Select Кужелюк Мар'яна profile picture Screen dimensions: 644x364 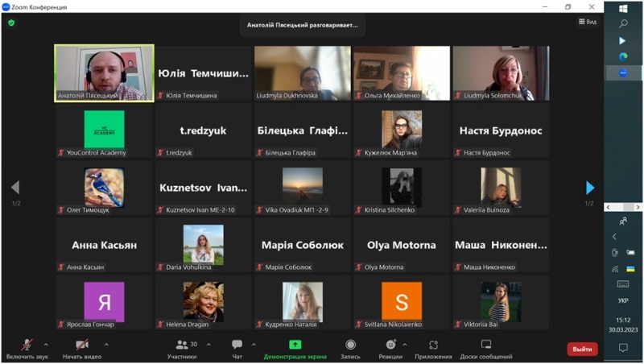pos(402,129)
